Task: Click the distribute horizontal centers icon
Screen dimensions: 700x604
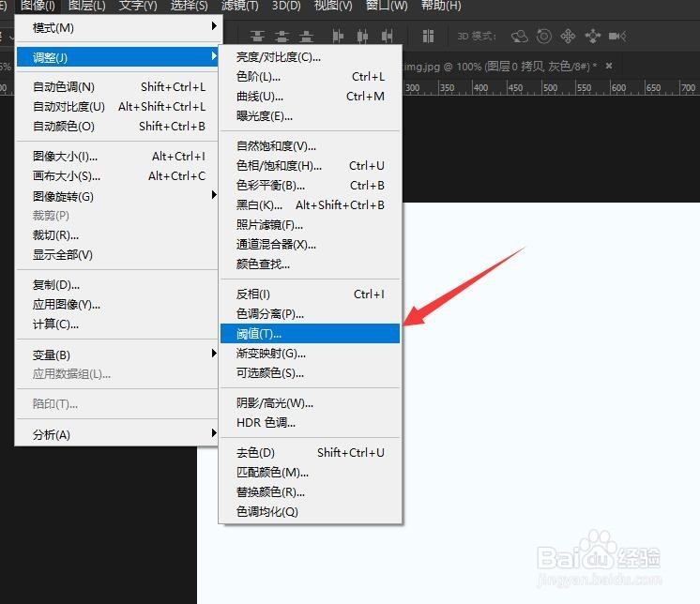Action: pos(362,37)
